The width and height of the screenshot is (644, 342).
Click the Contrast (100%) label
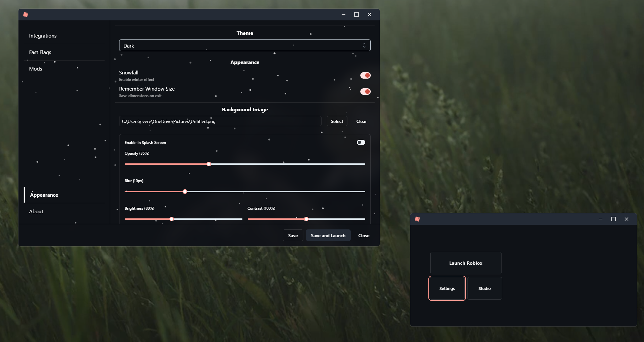tap(261, 208)
